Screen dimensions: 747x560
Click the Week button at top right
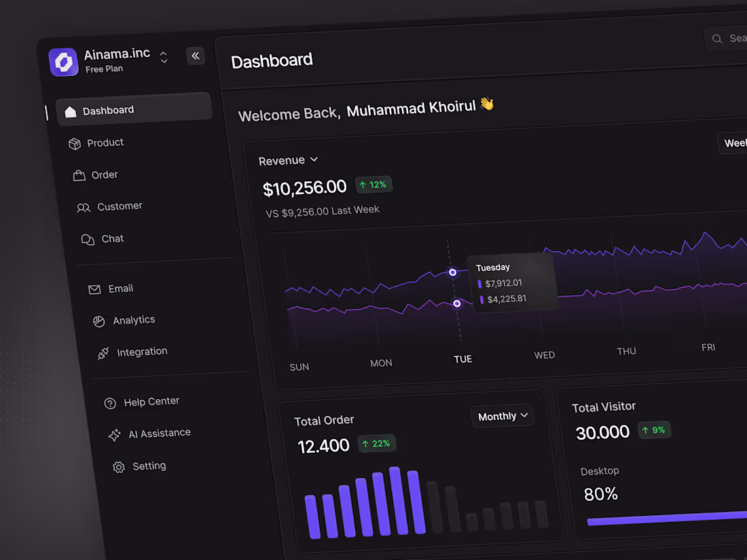(735, 143)
